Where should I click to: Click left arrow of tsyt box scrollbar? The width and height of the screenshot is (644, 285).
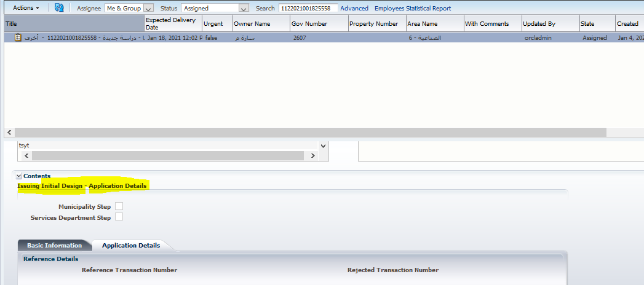coord(25,156)
